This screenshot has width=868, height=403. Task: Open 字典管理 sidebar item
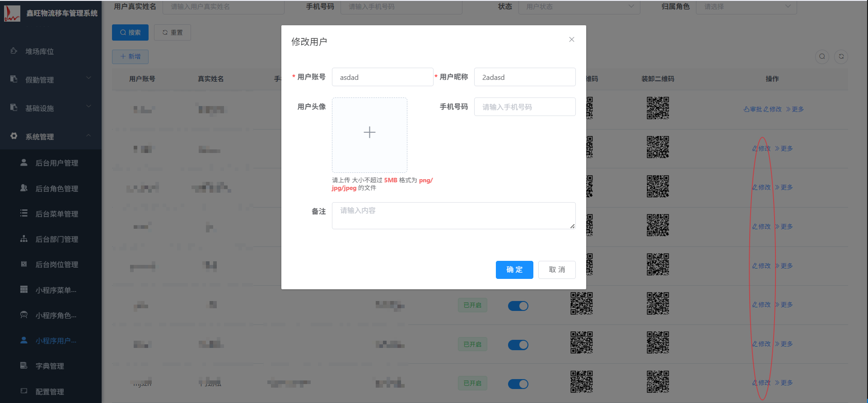point(51,366)
